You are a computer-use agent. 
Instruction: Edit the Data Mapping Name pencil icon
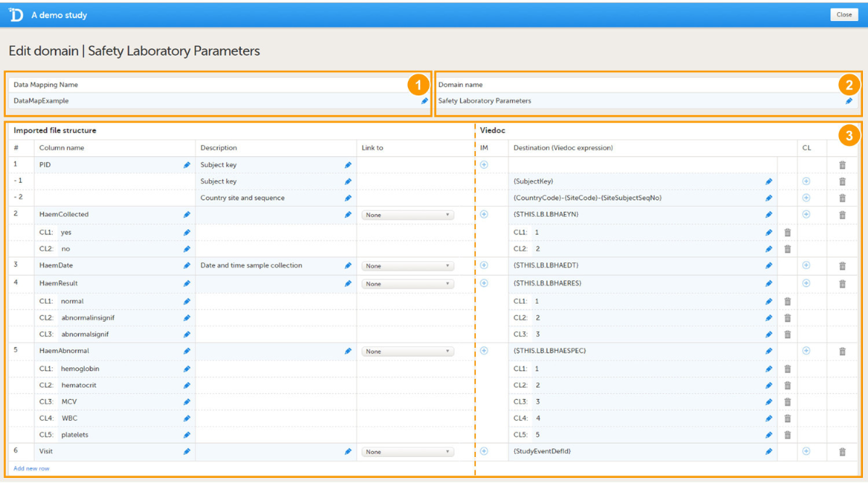click(425, 101)
